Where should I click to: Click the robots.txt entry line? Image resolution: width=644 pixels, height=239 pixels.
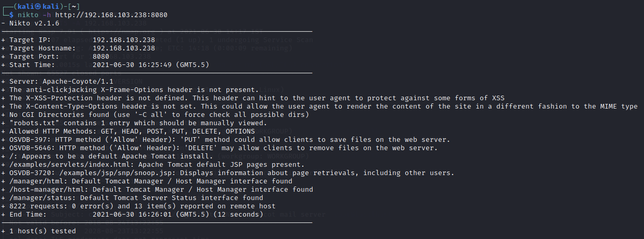pos(134,123)
